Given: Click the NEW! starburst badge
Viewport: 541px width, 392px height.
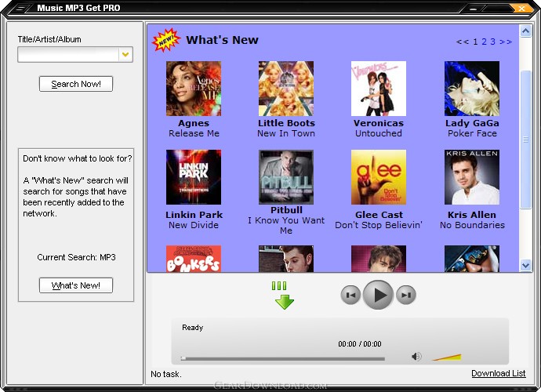Looking at the screenshot, I should click(166, 40).
